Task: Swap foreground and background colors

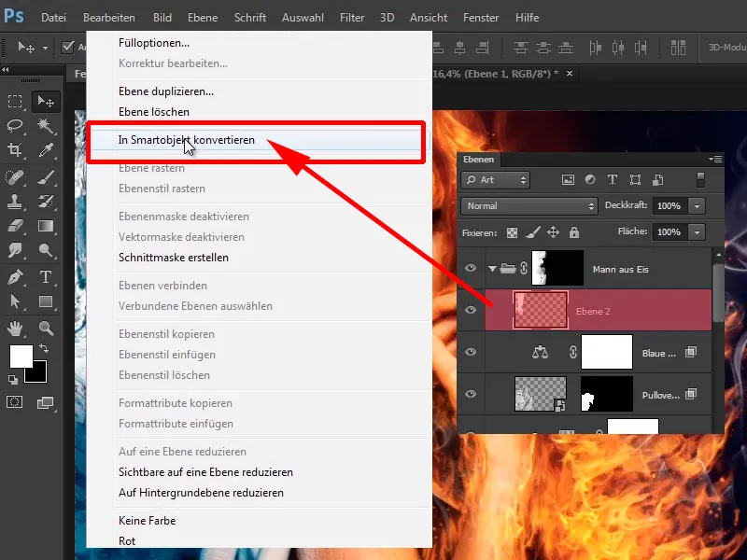Action: pos(44,348)
